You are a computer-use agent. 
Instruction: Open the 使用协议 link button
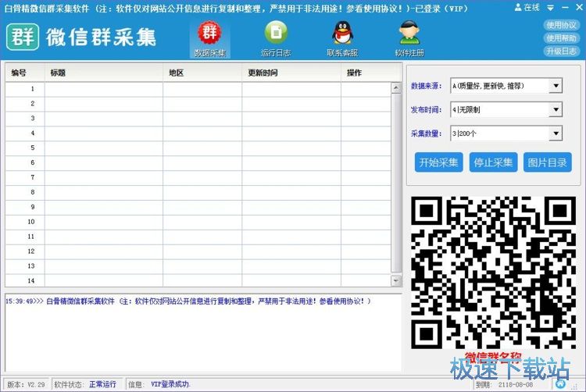pos(561,25)
